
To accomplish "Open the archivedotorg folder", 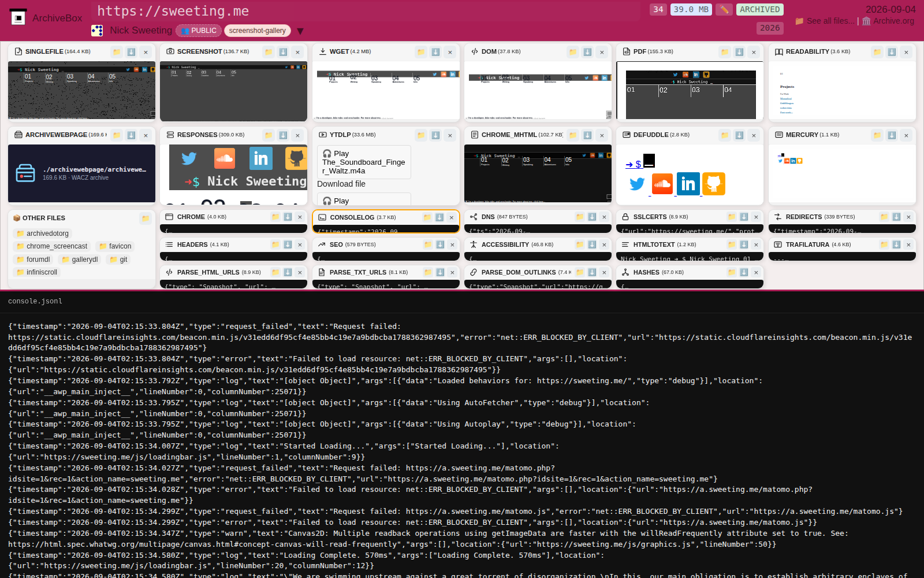I will pyautogui.click(x=43, y=234).
